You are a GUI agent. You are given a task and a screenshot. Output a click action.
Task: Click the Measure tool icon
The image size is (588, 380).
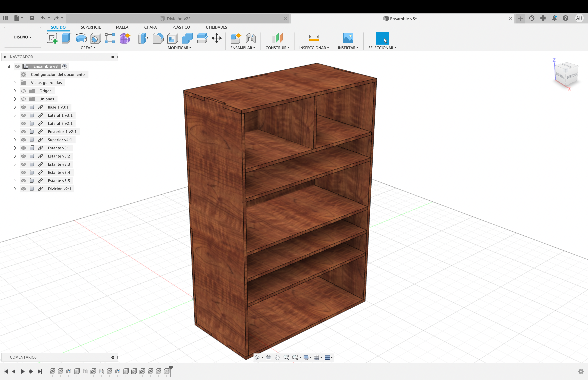click(x=314, y=38)
